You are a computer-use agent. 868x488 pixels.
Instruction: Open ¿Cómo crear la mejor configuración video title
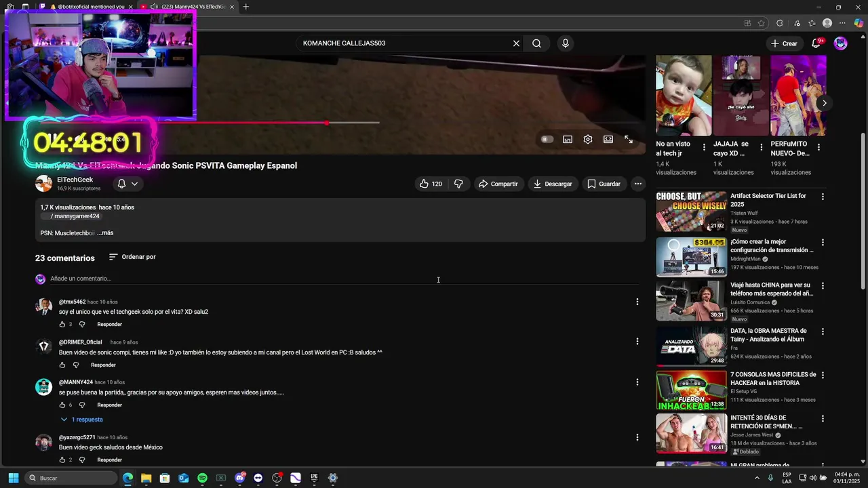click(x=772, y=246)
